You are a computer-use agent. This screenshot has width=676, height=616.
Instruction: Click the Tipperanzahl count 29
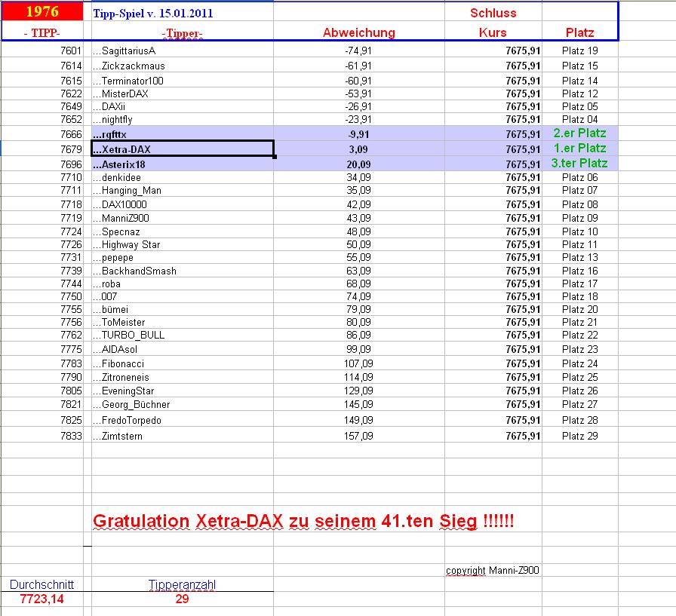(182, 599)
